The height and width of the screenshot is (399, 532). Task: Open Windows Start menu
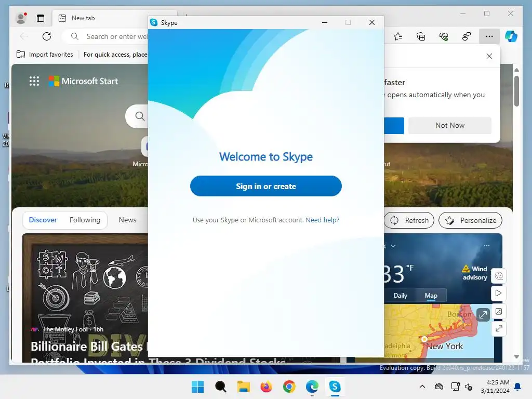198,387
